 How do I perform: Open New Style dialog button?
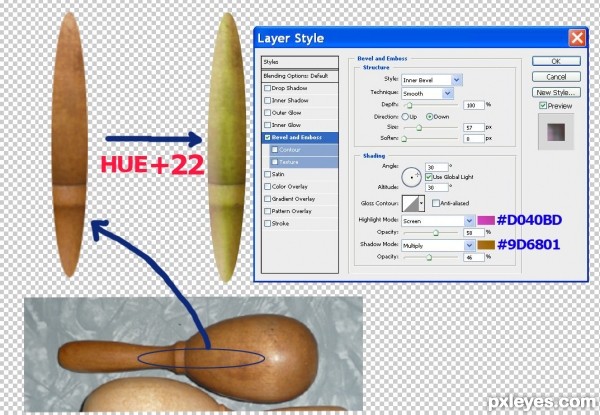point(556,93)
